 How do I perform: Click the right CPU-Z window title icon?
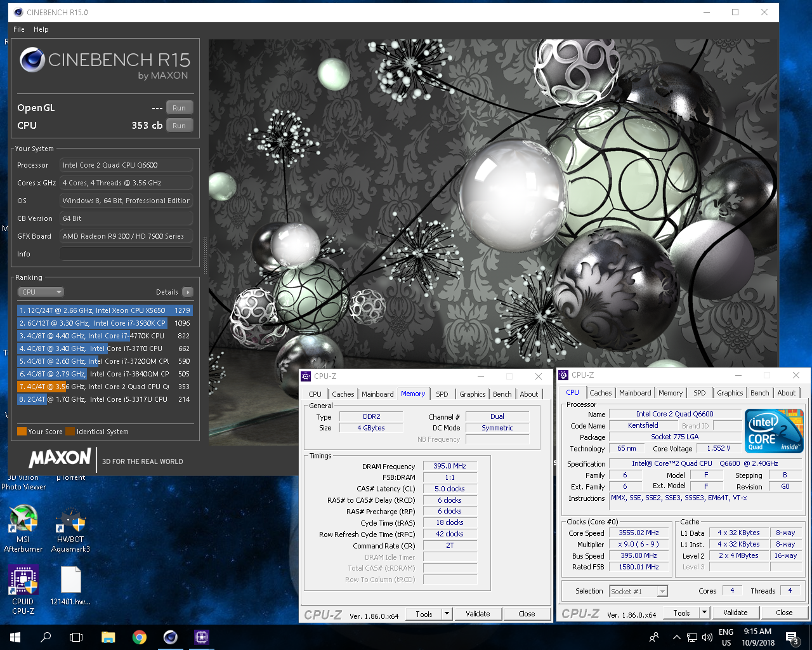(x=563, y=375)
